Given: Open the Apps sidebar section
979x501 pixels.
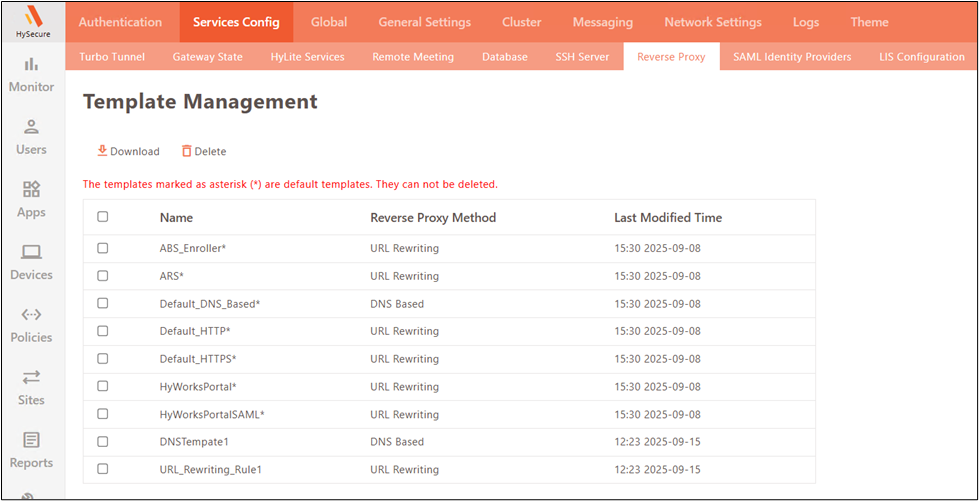Looking at the screenshot, I should coord(31,200).
